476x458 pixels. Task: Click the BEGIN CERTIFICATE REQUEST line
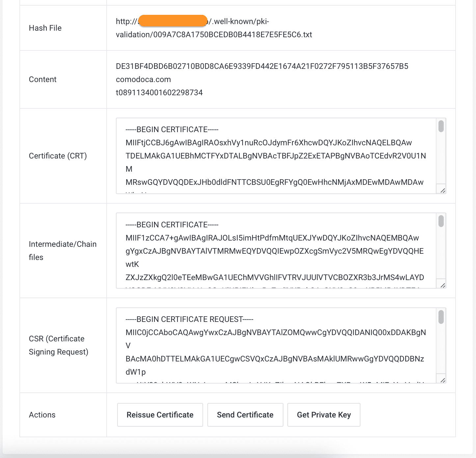(x=189, y=319)
